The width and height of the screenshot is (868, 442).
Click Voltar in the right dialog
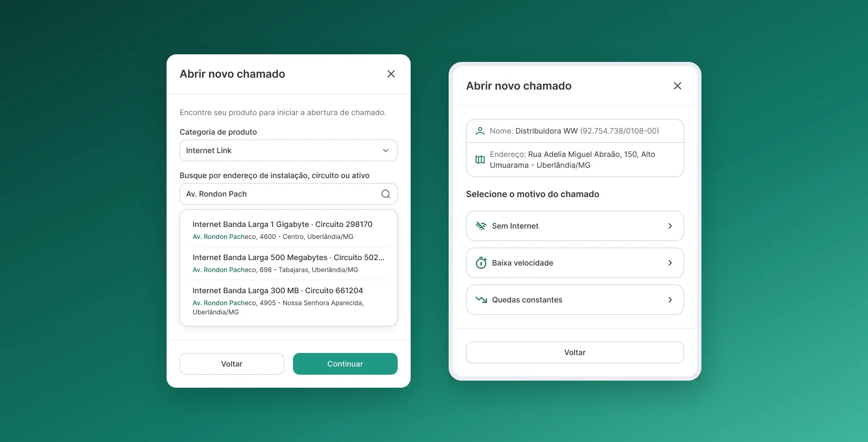(575, 352)
